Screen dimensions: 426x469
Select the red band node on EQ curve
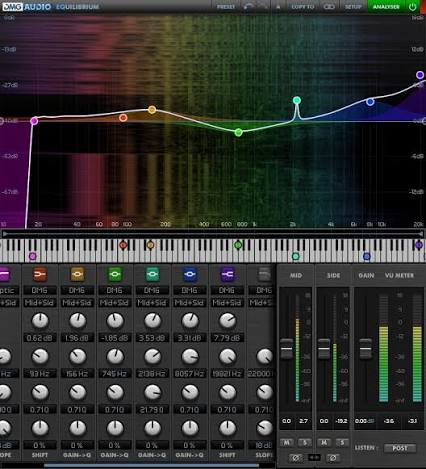123,118
